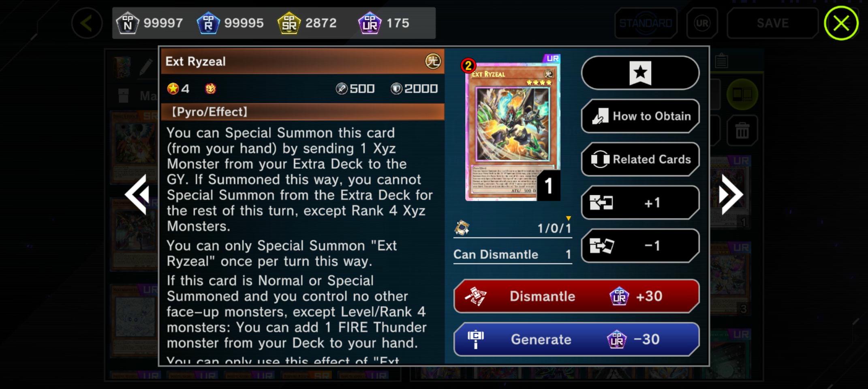Click the UR craft points icon
The height and width of the screenshot is (389, 868).
coord(370,23)
